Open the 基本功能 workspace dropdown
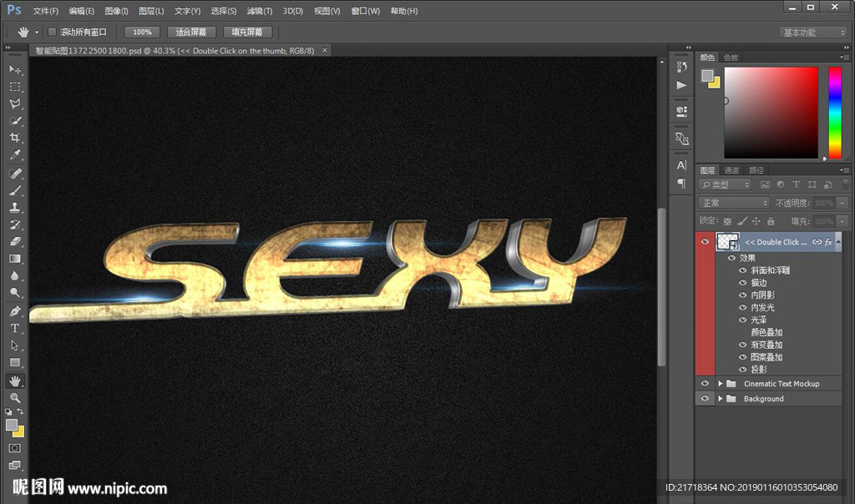Screen dimensions: 855x504 coord(813,33)
